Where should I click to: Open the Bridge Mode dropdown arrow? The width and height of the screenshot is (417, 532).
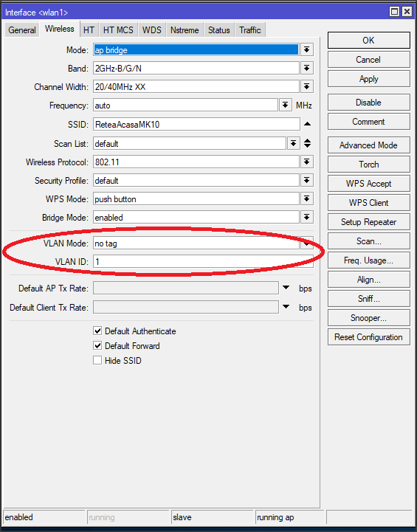point(307,217)
